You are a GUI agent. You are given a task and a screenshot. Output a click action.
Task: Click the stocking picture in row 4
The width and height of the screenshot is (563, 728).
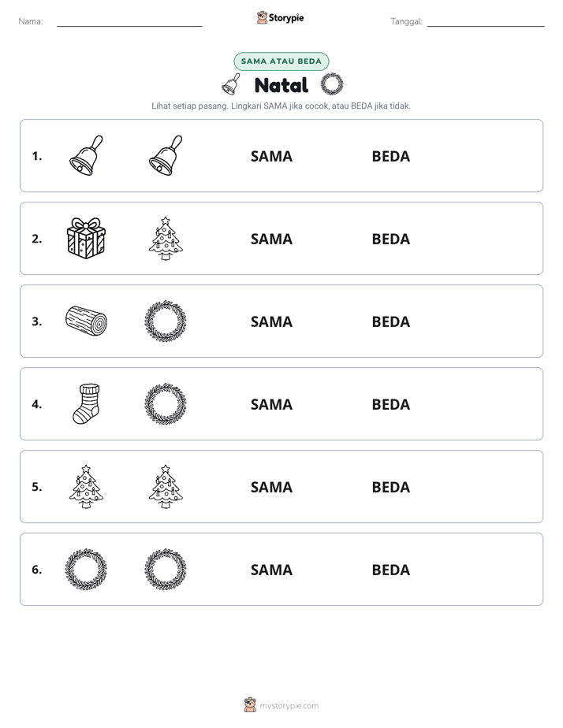click(x=87, y=403)
